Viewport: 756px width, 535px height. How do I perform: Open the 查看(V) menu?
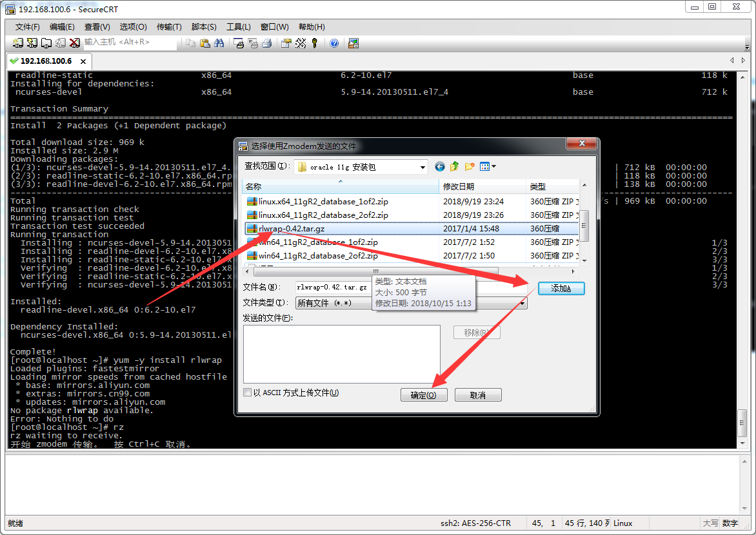pyautogui.click(x=97, y=27)
